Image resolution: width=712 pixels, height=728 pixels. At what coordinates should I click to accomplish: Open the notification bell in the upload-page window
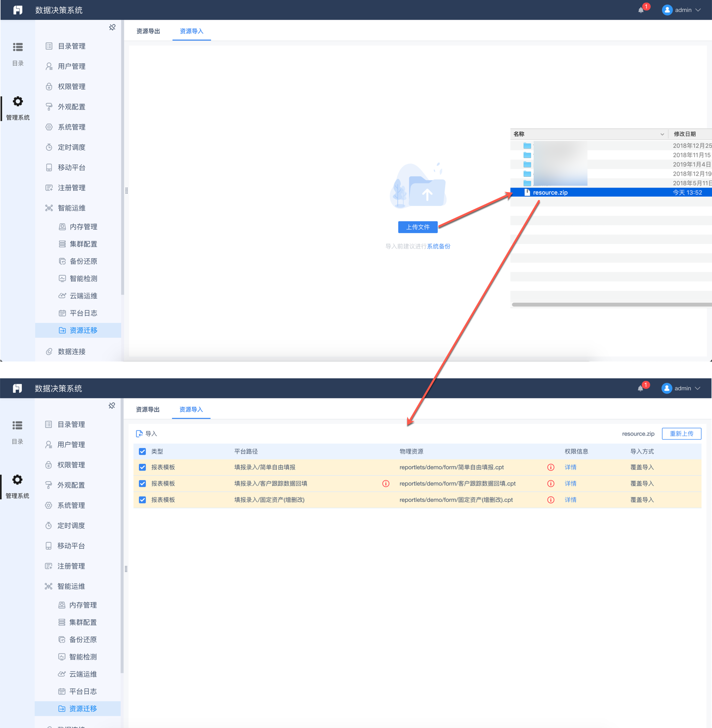point(641,10)
